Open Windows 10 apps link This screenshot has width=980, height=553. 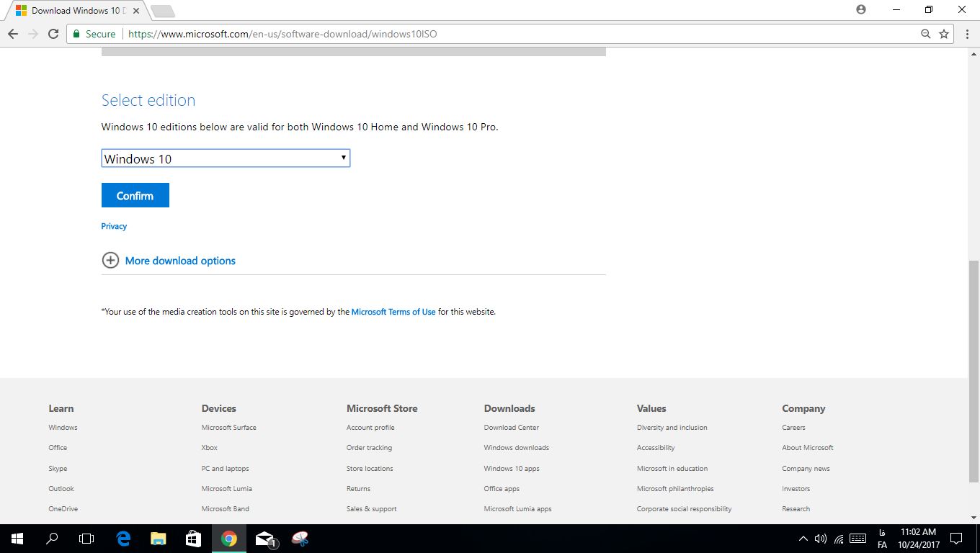(x=512, y=469)
